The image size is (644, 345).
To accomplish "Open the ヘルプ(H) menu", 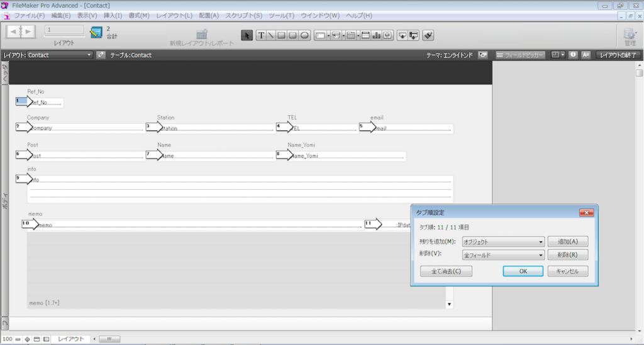I will coord(359,16).
